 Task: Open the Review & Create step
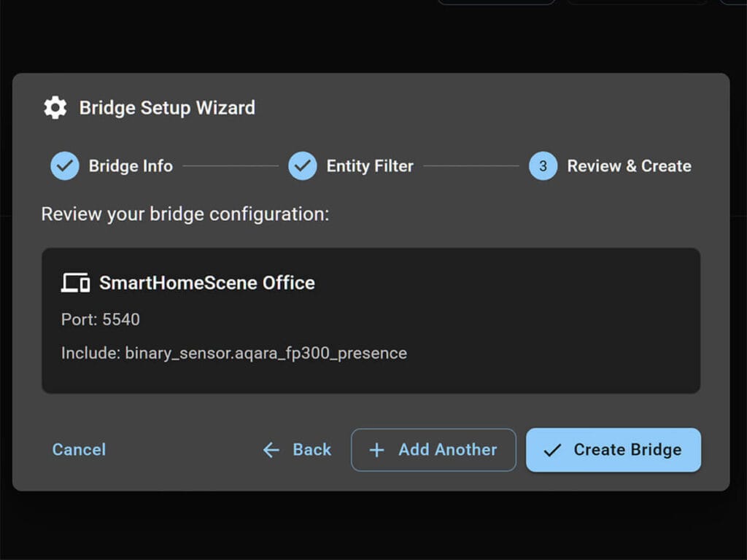[629, 166]
